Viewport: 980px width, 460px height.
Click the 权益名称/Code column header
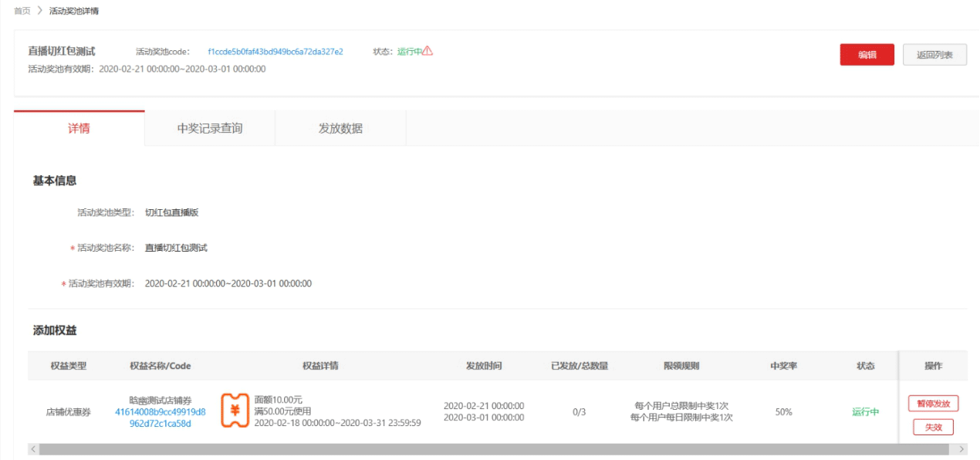click(160, 366)
